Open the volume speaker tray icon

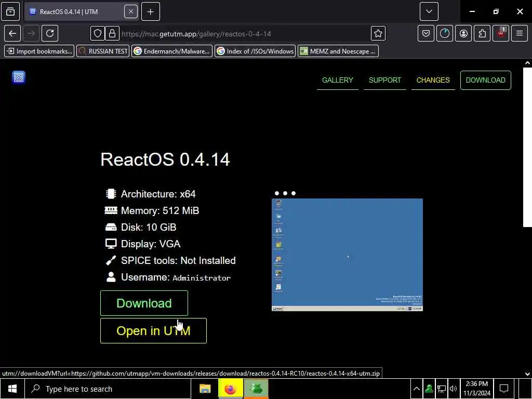click(x=453, y=389)
